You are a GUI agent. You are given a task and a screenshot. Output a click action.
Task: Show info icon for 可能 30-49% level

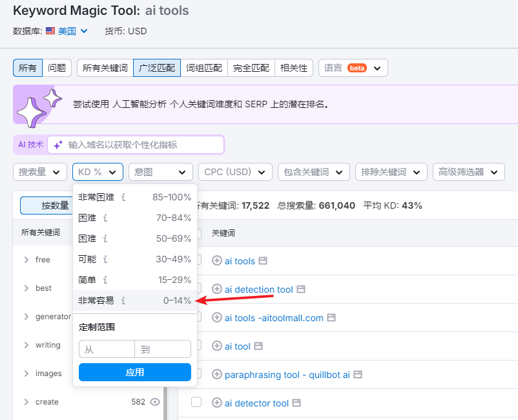pos(105,259)
